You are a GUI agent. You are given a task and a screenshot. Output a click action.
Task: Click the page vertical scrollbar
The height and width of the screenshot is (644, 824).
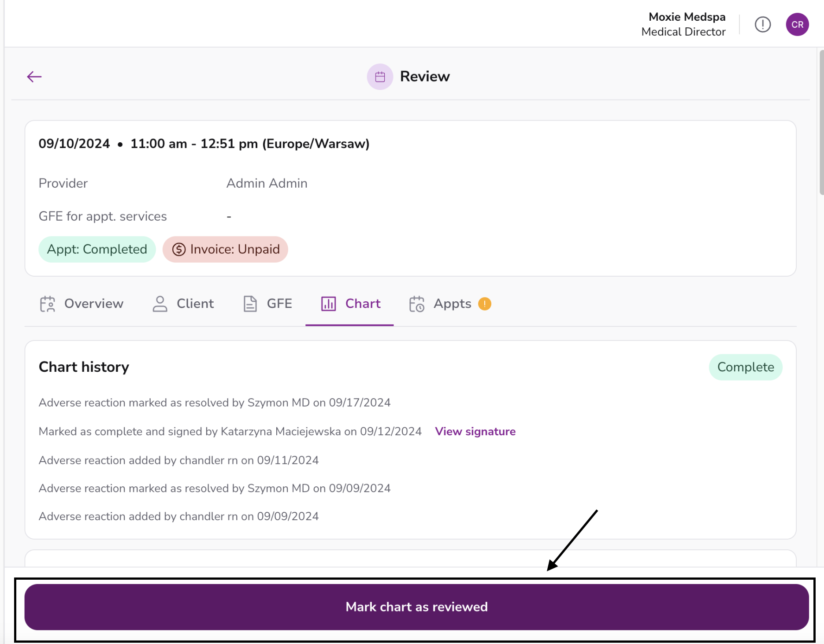[x=821, y=122]
